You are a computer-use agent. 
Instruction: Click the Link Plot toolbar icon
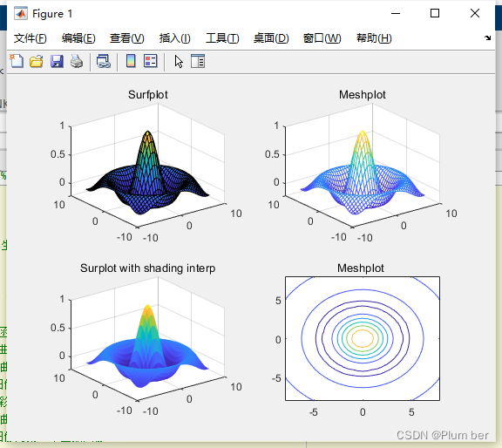point(104,61)
